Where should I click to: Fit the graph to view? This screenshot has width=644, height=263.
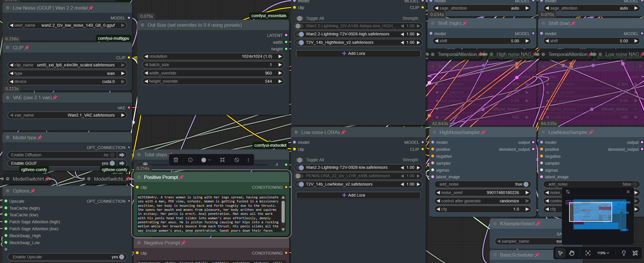pyautogui.click(x=588, y=253)
